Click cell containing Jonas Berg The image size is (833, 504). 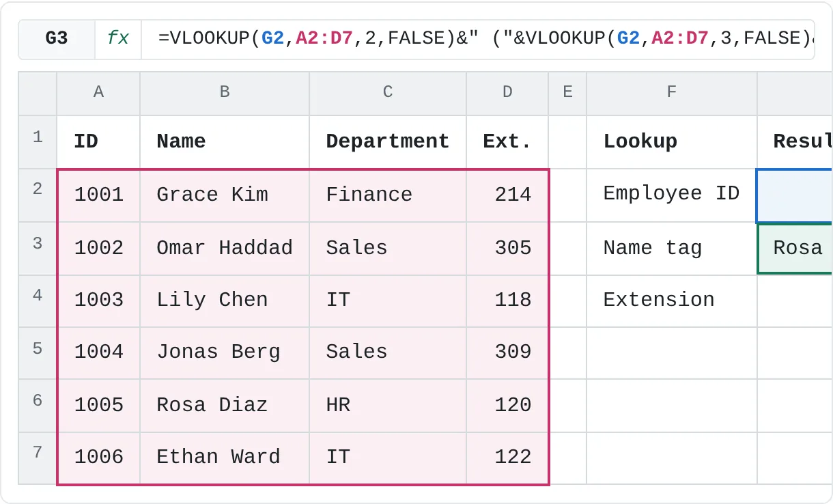pos(225,353)
